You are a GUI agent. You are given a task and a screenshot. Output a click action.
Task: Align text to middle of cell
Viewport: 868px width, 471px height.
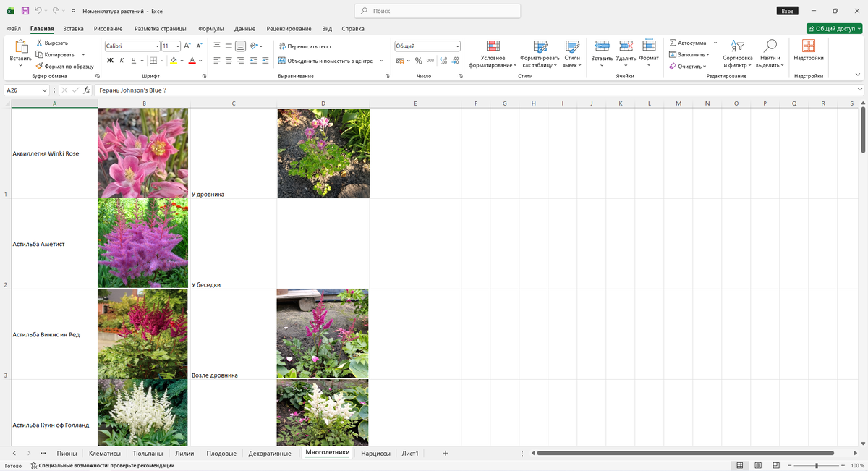tap(229, 46)
